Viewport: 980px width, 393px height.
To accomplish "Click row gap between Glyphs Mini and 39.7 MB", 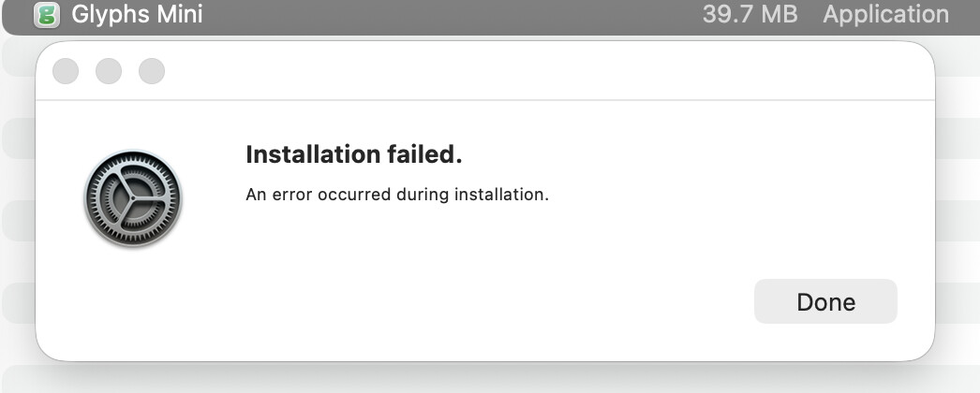I will point(450,15).
